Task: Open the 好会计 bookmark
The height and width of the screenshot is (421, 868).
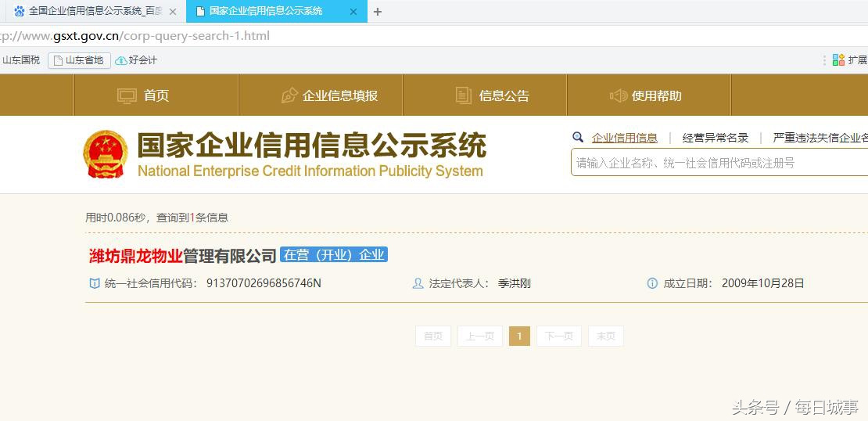Action: point(136,60)
